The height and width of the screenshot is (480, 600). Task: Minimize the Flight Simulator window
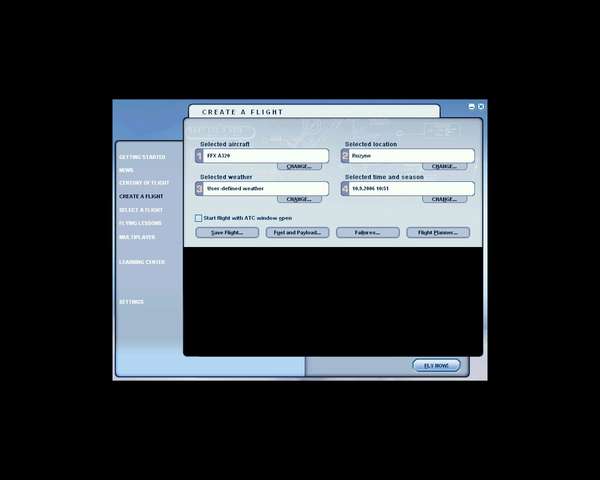pos(472,106)
